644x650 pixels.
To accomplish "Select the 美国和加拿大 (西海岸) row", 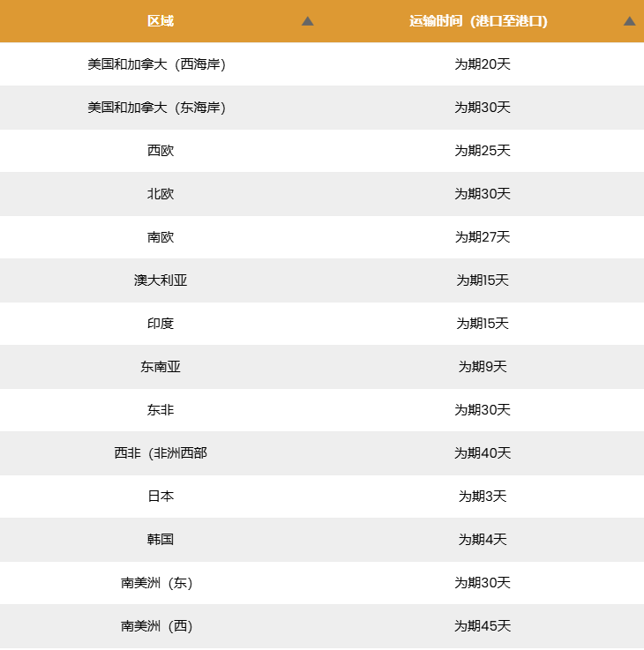I will [322, 64].
